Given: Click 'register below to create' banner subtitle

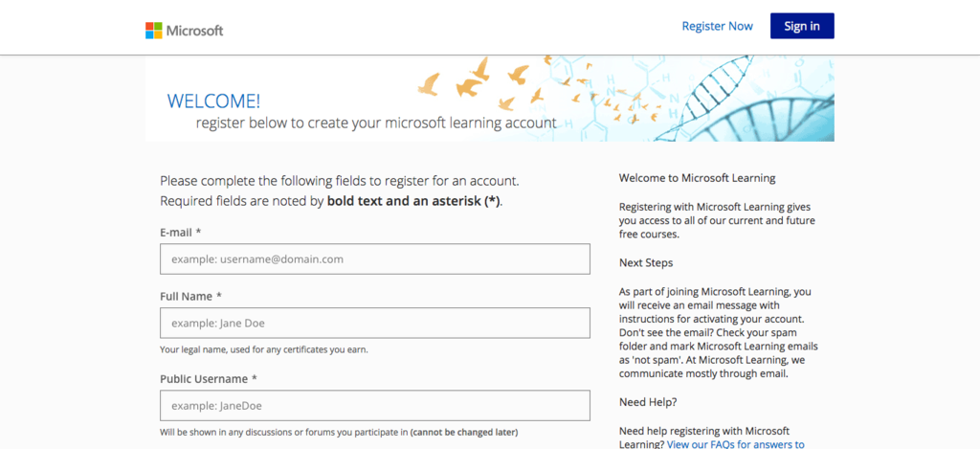Looking at the screenshot, I should point(375,123).
